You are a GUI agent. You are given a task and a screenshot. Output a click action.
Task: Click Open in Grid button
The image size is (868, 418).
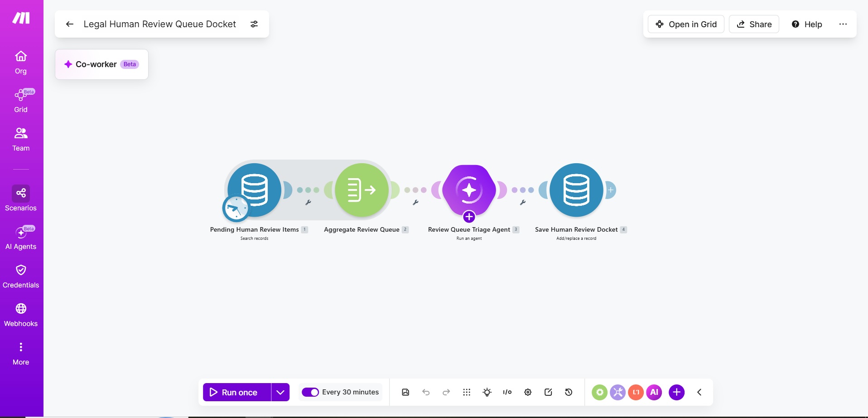pyautogui.click(x=686, y=24)
